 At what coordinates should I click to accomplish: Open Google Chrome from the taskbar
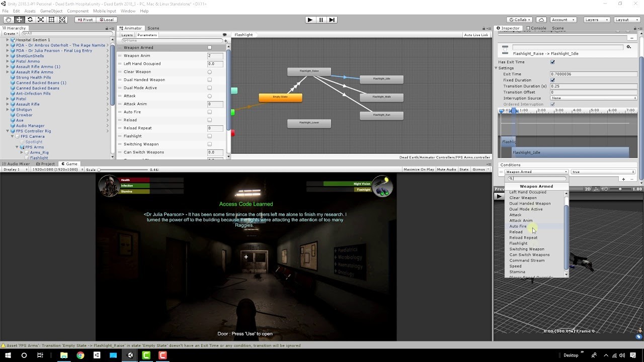click(x=80, y=355)
